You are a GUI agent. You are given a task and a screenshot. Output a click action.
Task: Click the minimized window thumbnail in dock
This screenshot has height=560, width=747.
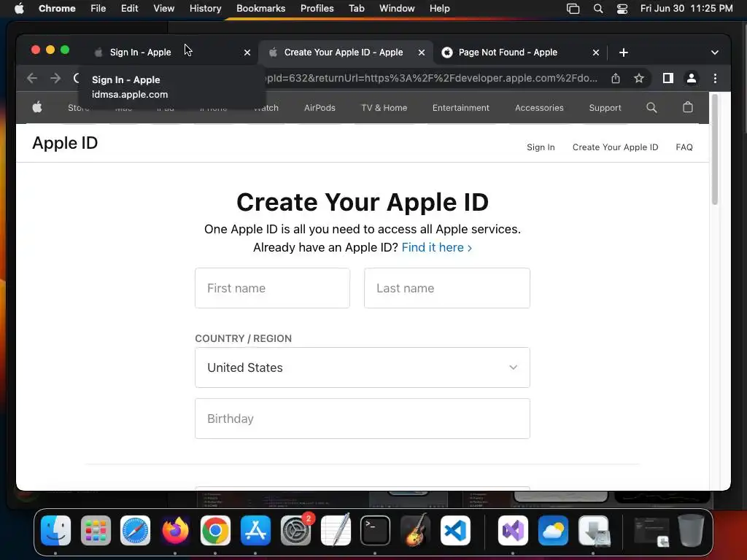651,531
